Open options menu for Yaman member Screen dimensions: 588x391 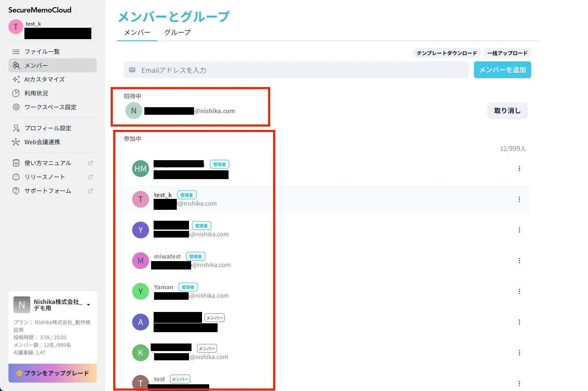point(519,291)
